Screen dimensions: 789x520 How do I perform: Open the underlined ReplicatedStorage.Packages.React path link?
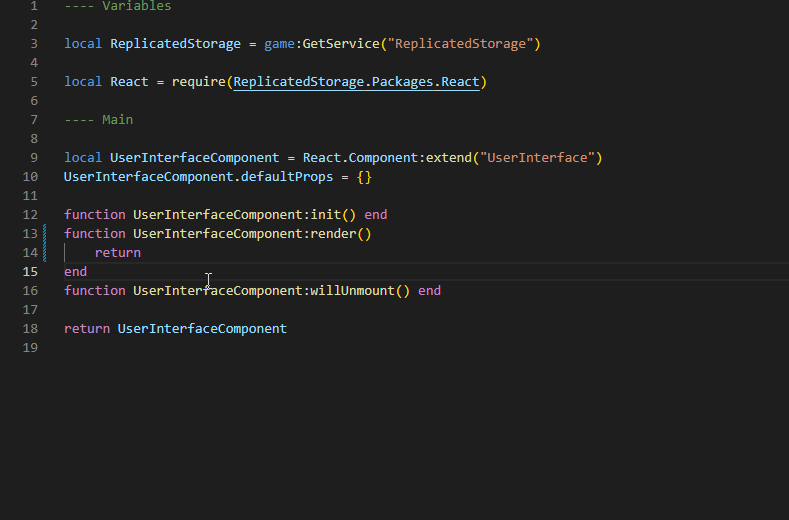click(356, 82)
